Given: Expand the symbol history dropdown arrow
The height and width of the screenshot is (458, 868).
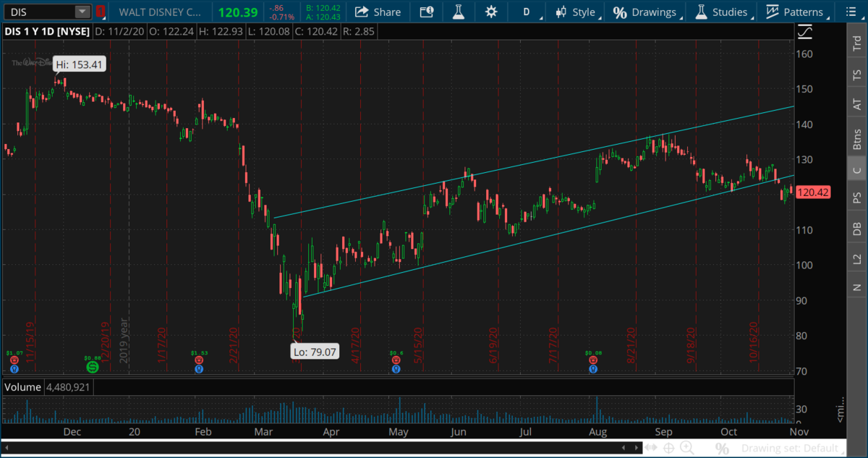Looking at the screenshot, I should tap(82, 12).
